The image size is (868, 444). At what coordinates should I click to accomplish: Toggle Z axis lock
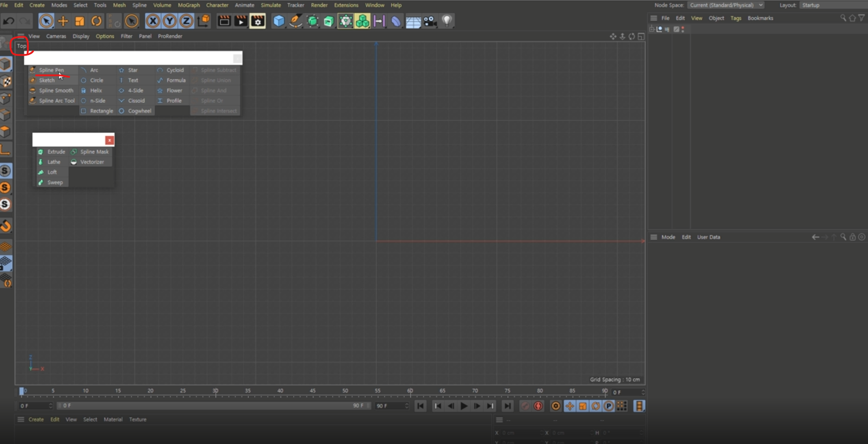(x=186, y=21)
